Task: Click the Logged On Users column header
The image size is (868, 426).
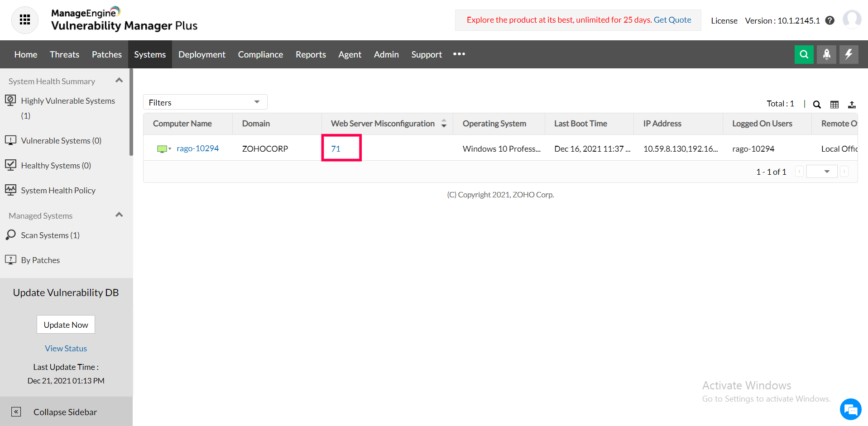Action: pyautogui.click(x=762, y=124)
